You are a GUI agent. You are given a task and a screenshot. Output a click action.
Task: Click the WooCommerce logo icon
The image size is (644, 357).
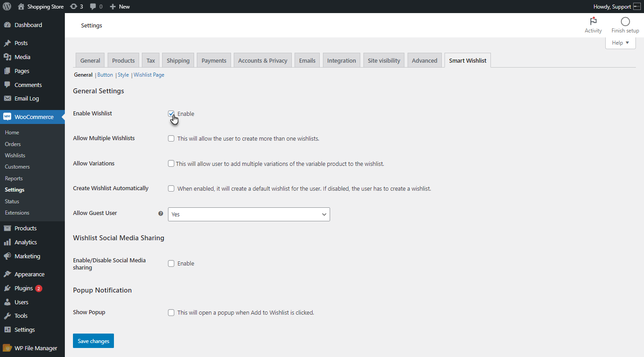(x=7, y=117)
